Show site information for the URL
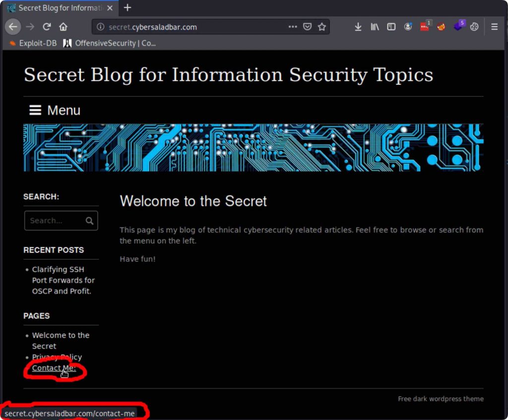 coord(101,27)
